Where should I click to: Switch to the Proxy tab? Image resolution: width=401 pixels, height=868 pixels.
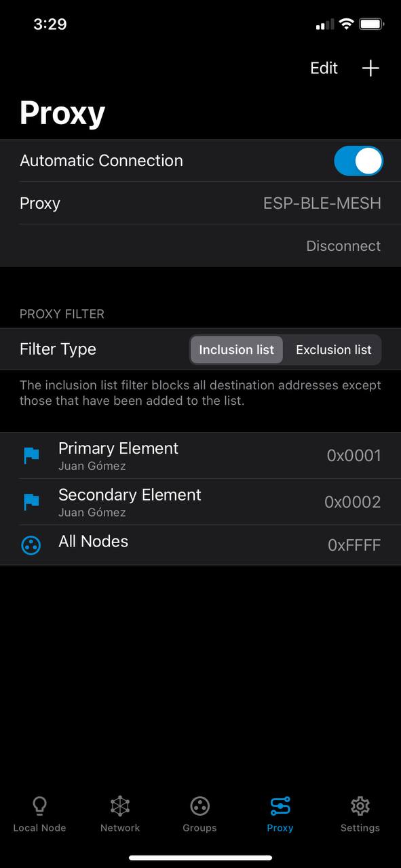[280, 814]
